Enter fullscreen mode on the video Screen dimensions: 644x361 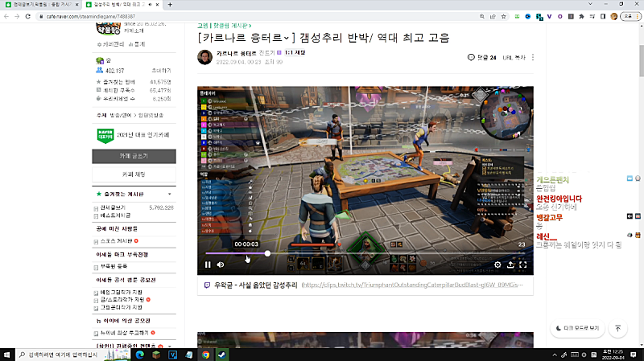pyautogui.click(x=522, y=265)
